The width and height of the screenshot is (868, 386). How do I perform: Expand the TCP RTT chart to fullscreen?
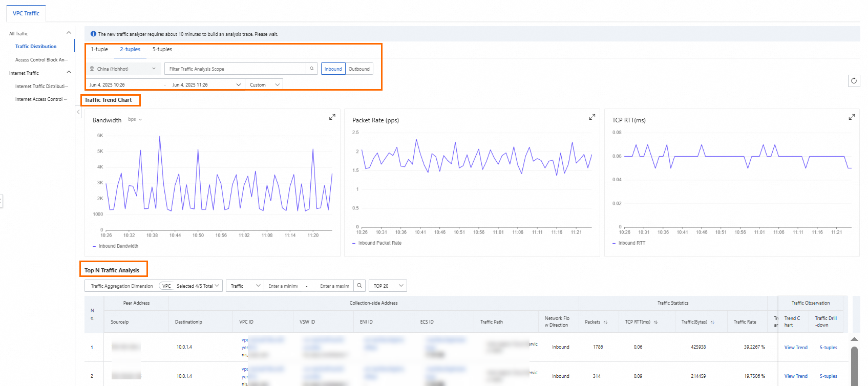pyautogui.click(x=852, y=117)
